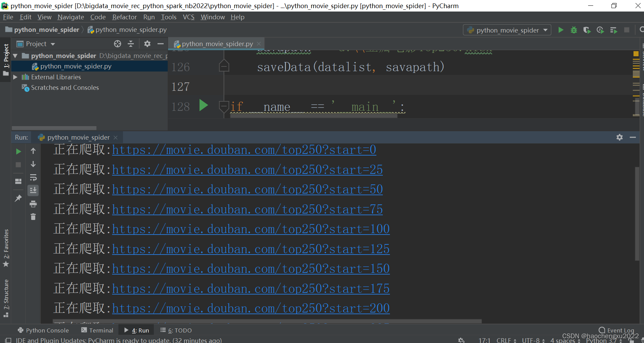Open line separator CRLF selector
This screenshot has height=343, width=644.
506,340
